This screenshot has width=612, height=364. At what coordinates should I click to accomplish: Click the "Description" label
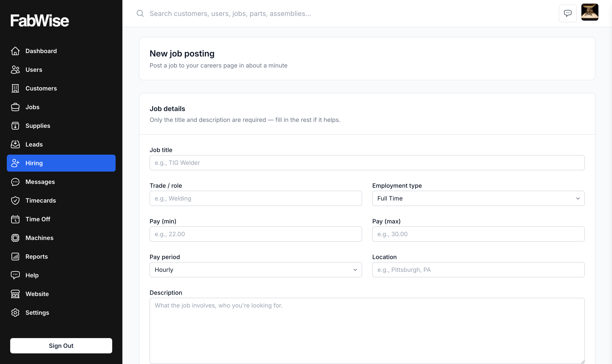point(166,293)
